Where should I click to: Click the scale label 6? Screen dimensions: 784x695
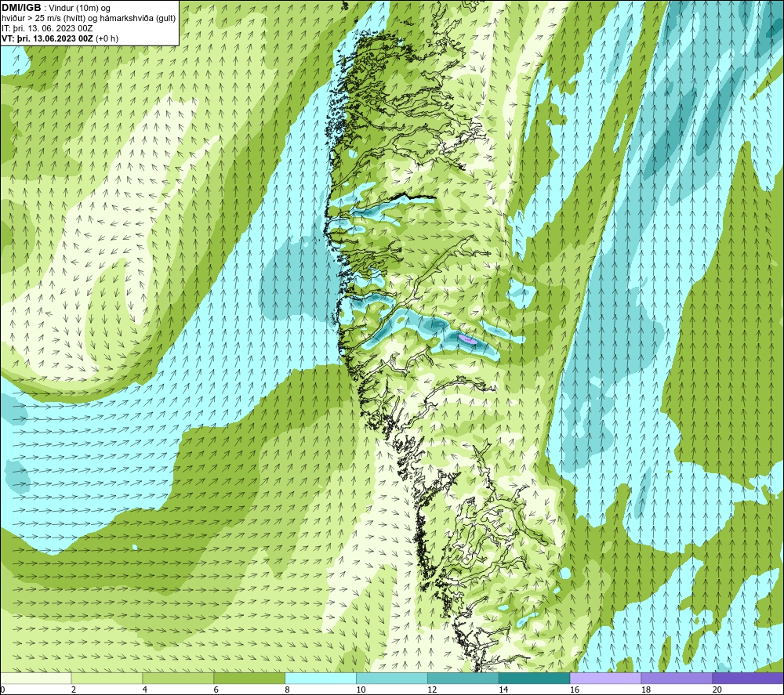pos(216,690)
